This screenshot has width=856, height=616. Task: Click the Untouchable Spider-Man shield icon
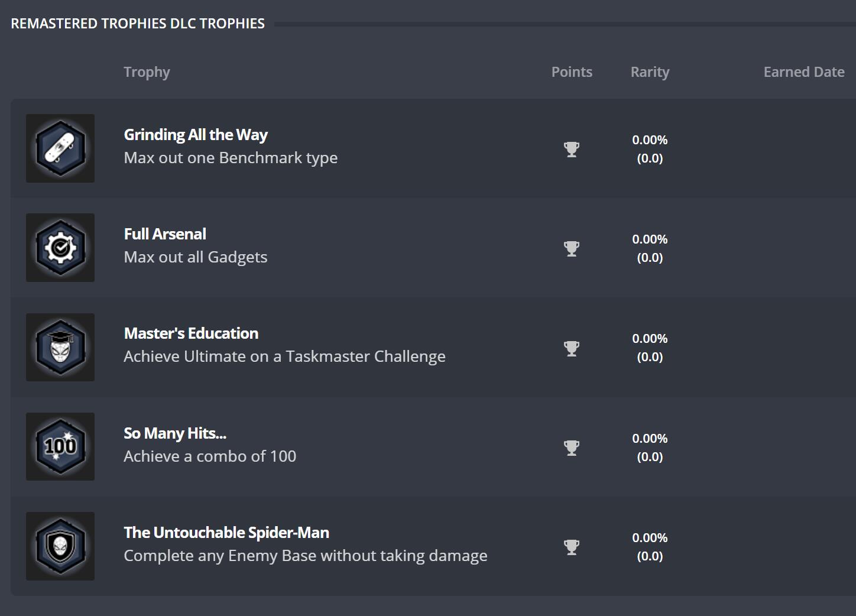60,546
